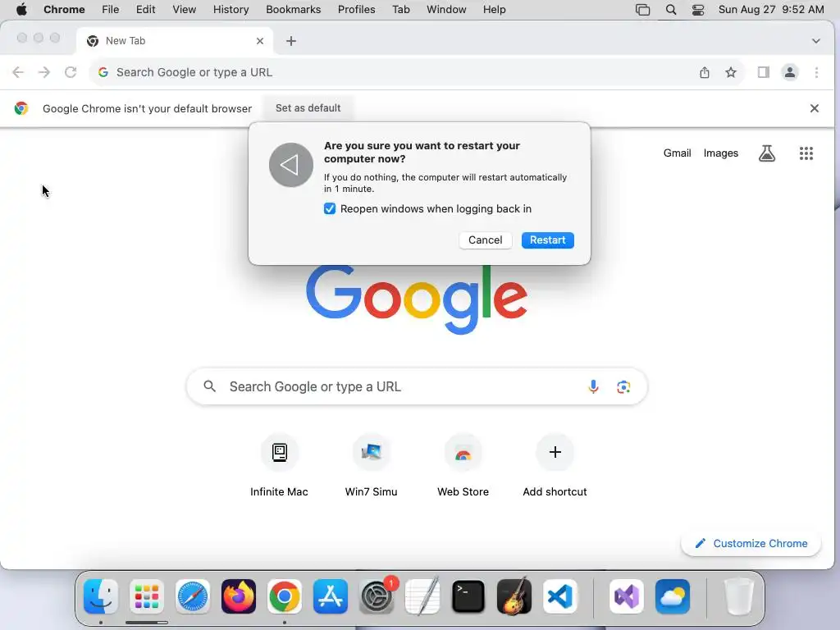Open the Win7 Simu shortcut
The image size is (840, 630).
point(372,466)
